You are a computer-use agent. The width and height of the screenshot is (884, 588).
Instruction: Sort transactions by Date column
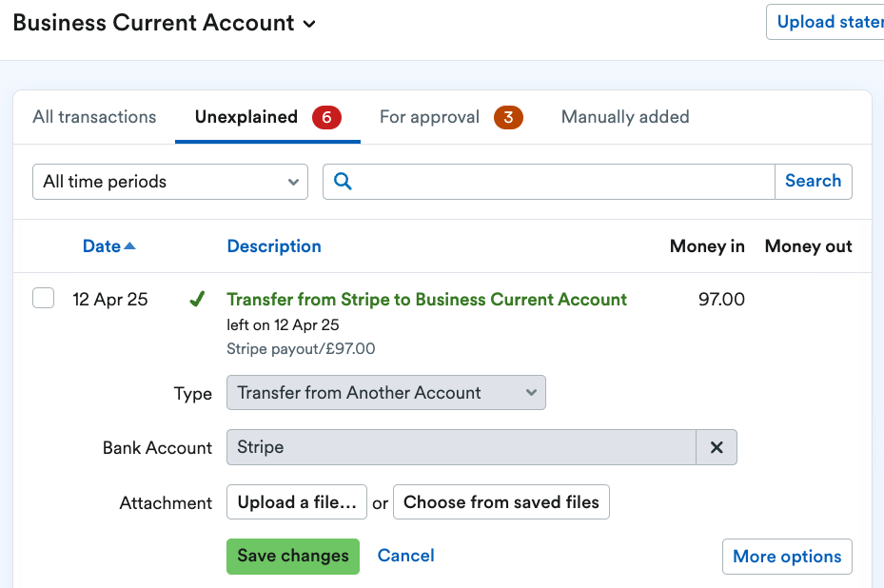(102, 245)
